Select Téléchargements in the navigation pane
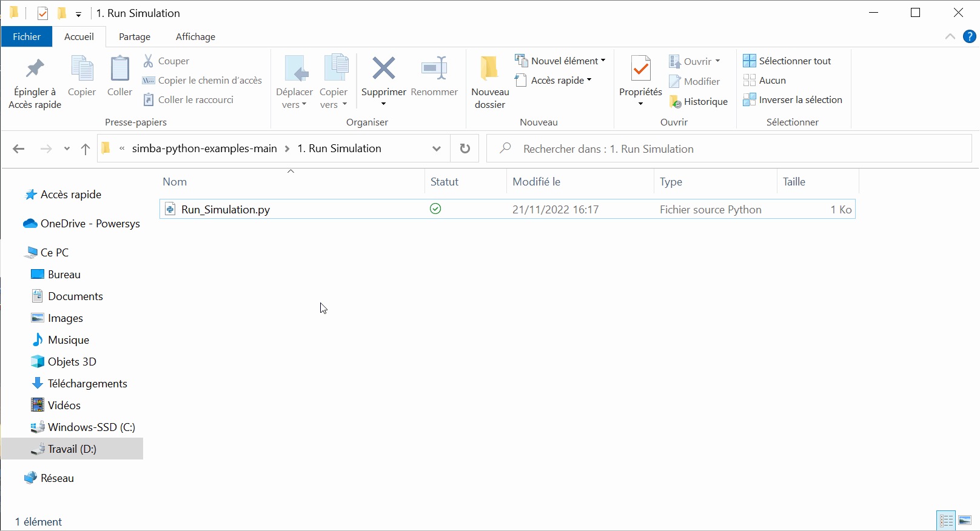Image resolution: width=980 pixels, height=531 pixels. pos(87,384)
